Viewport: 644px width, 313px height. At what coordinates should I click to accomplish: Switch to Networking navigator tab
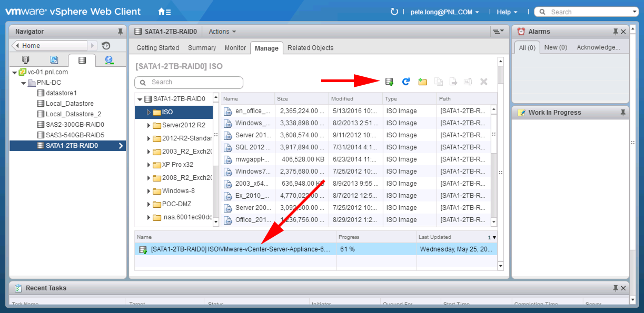click(x=109, y=60)
